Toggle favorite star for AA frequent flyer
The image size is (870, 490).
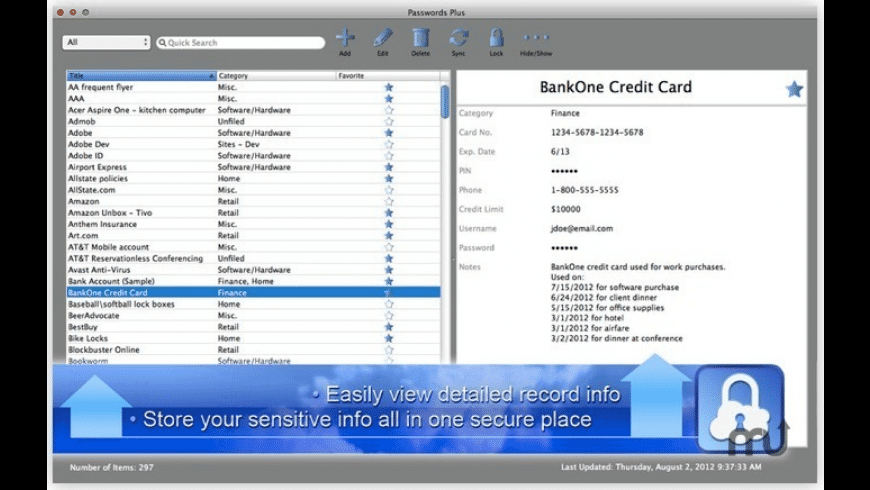click(389, 87)
